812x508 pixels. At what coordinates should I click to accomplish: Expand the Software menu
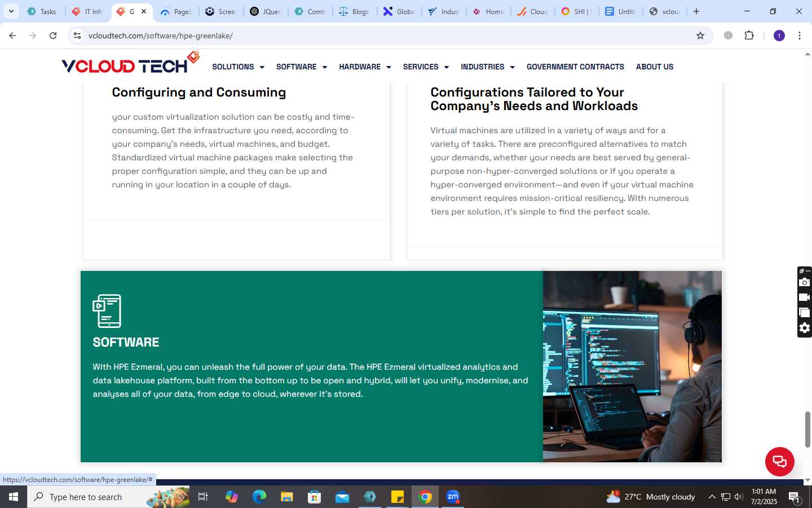pyautogui.click(x=302, y=67)
